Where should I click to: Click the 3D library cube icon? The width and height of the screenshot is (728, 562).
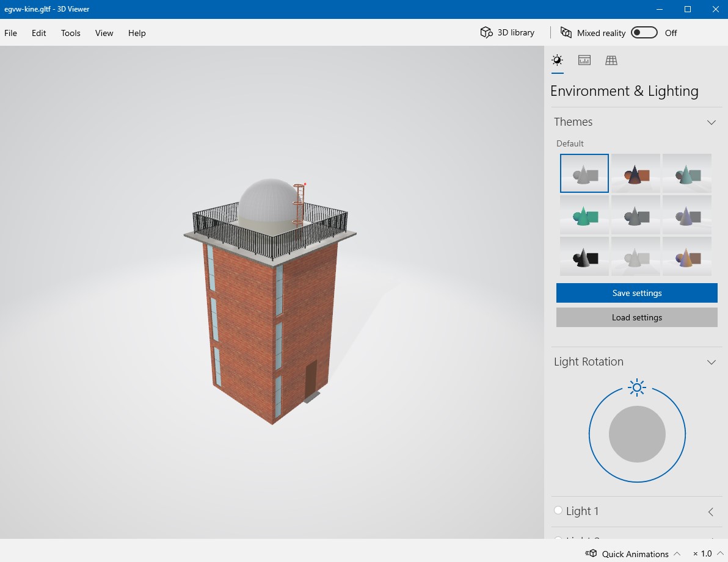486,33
